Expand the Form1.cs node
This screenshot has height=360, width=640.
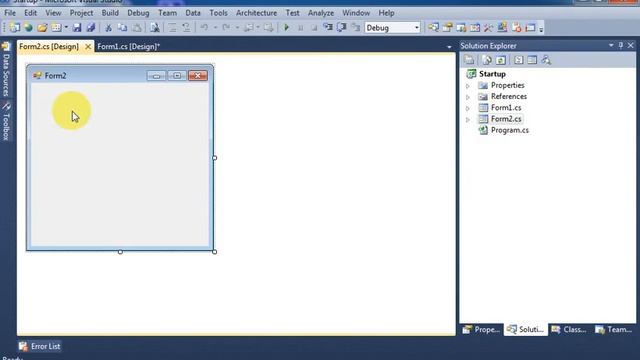click(468, 108)
